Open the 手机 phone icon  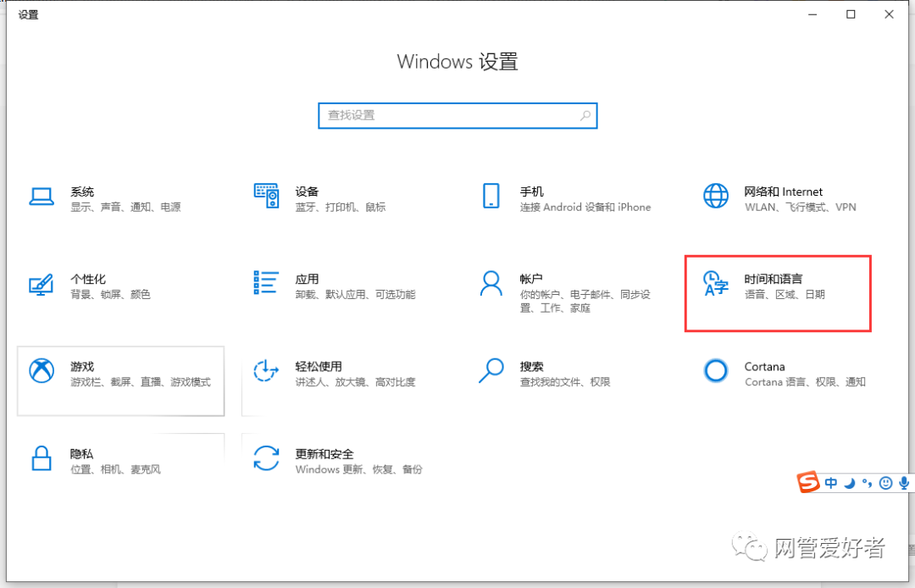point(491,196)
